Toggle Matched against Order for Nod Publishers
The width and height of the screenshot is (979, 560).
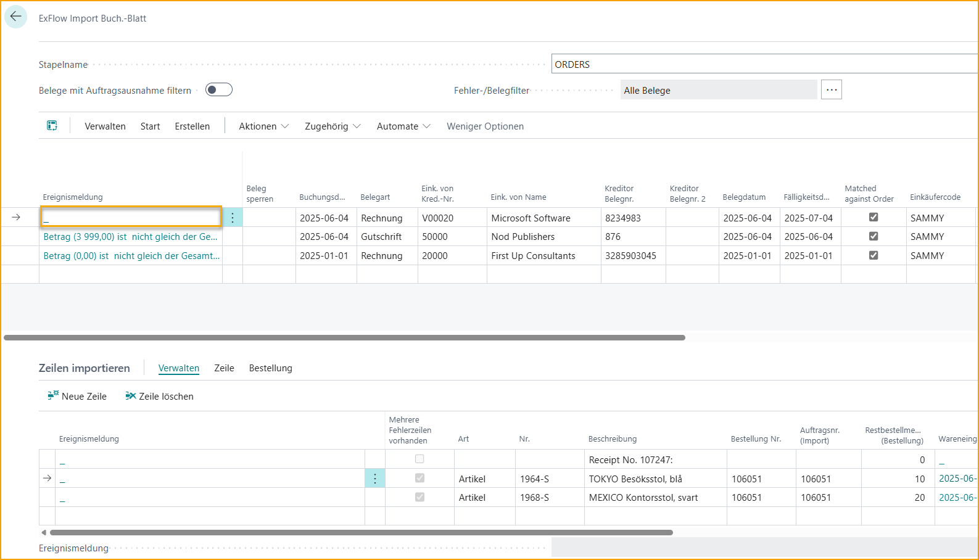click(873, 236)
